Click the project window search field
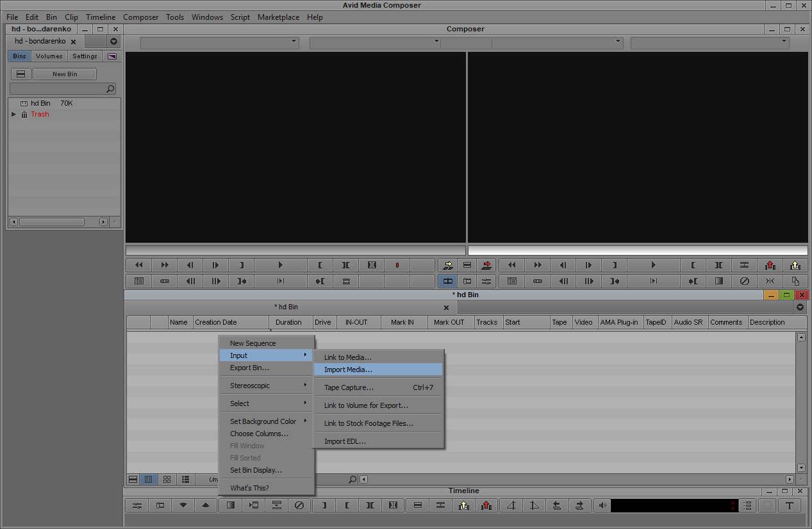Image resolution: width=812 pixels, height=529 pixels. pyautogui.click(x=63, y=89)
